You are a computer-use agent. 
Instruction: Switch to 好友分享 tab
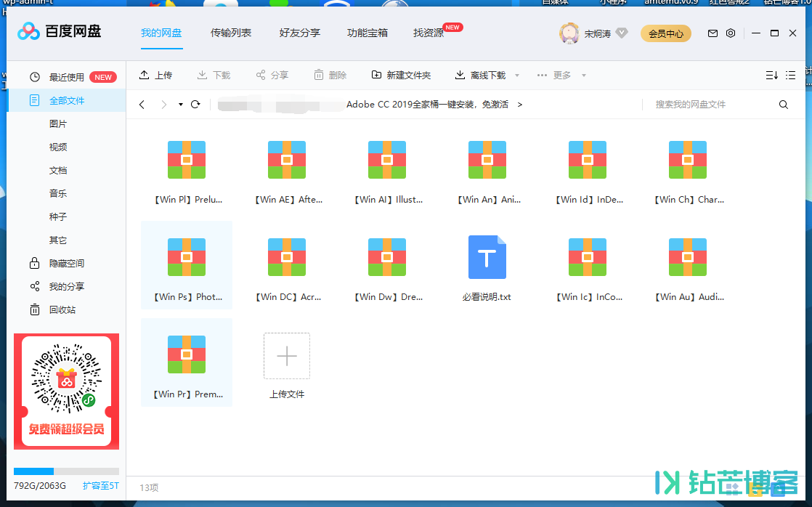(300, 33)
